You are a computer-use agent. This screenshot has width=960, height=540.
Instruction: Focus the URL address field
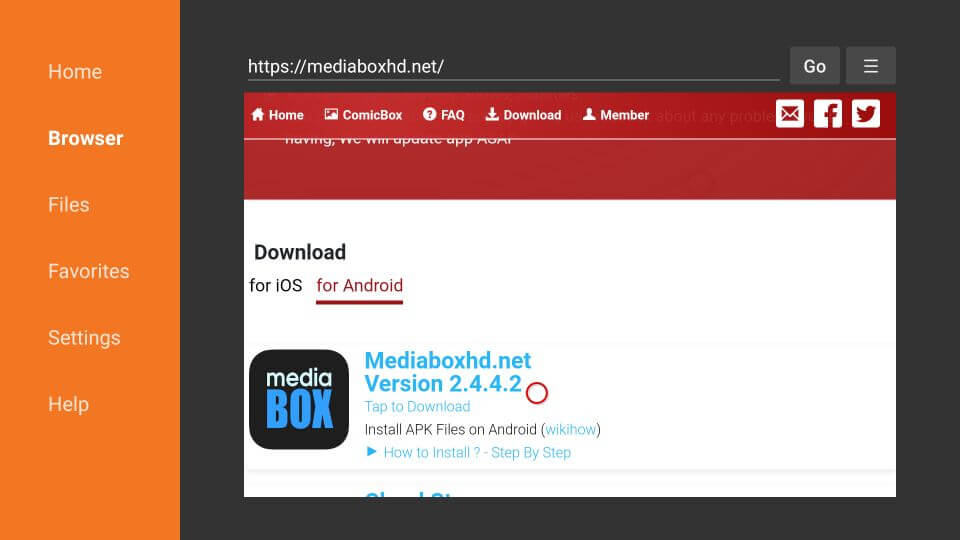(514, 66)
